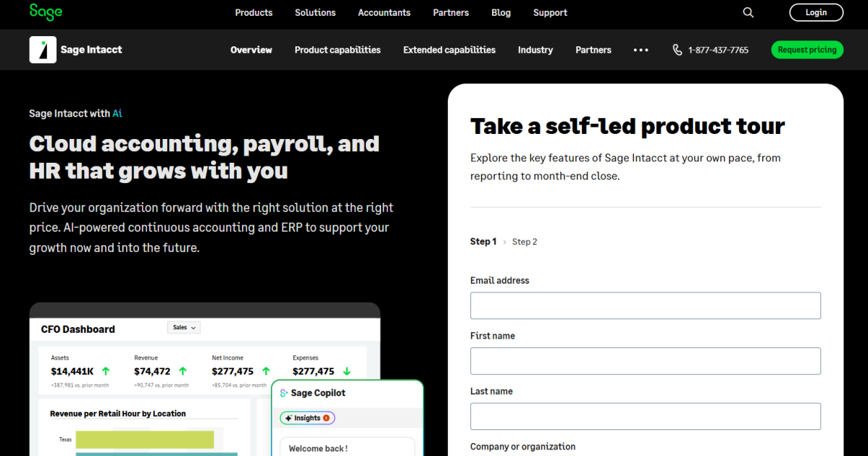Image resolution: width=868 pixels, height=456 pixels.
Task: Select the Product capabilities tab
Action: click(x=338, y=50)
